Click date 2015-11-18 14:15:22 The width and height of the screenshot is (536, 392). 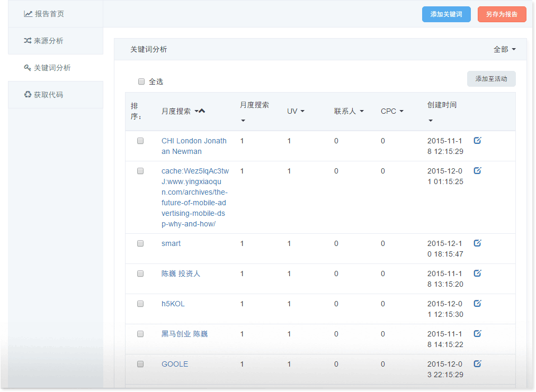(x=445, y=339)
